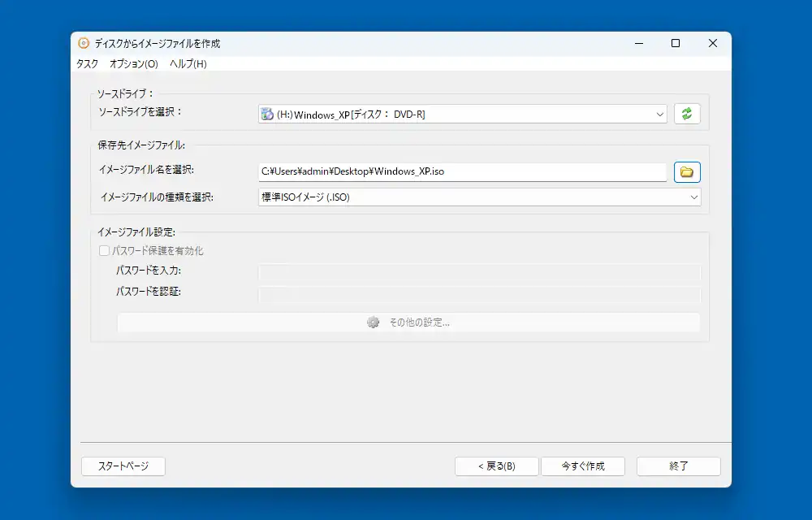Click the image file path input field
Image resolution: width=812 pixels, height=520 pixels.
(x=462, y=172)
